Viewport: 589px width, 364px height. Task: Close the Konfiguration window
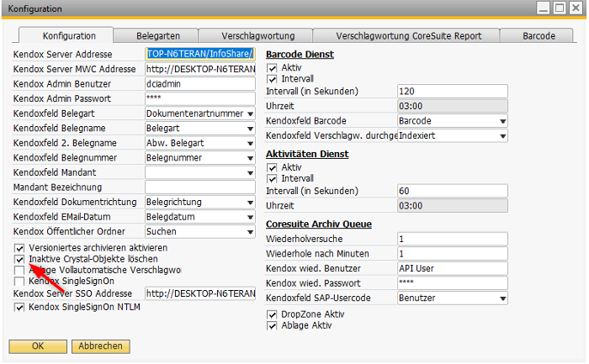click(x=575, y=8)
